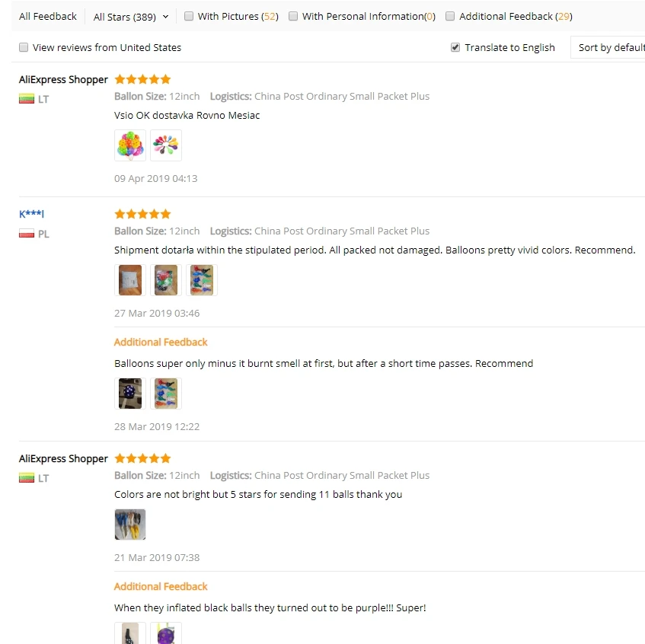View the third balloon pack photo from K***l
Screen dimensions: 645x644
(x=202, y=280)
